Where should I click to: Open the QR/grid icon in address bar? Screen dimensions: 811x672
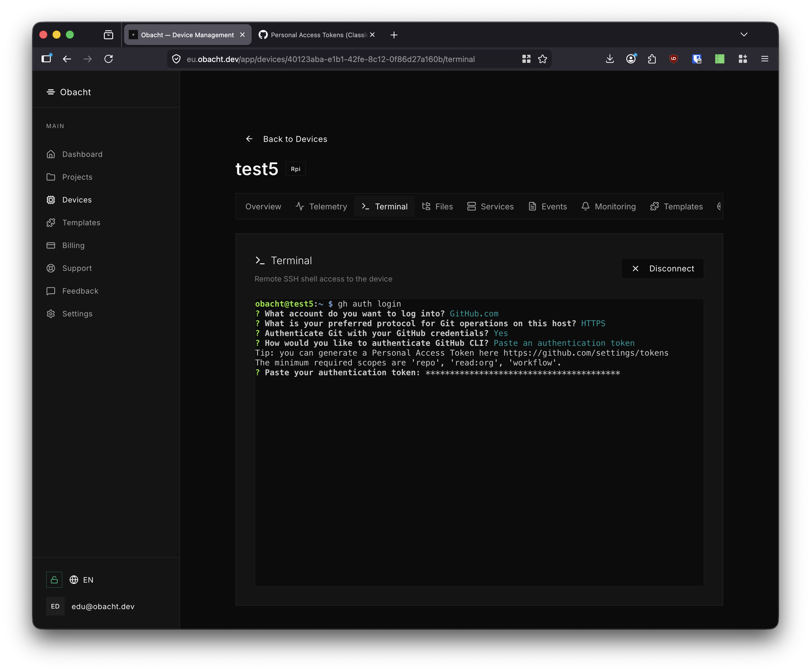[526, 59]
